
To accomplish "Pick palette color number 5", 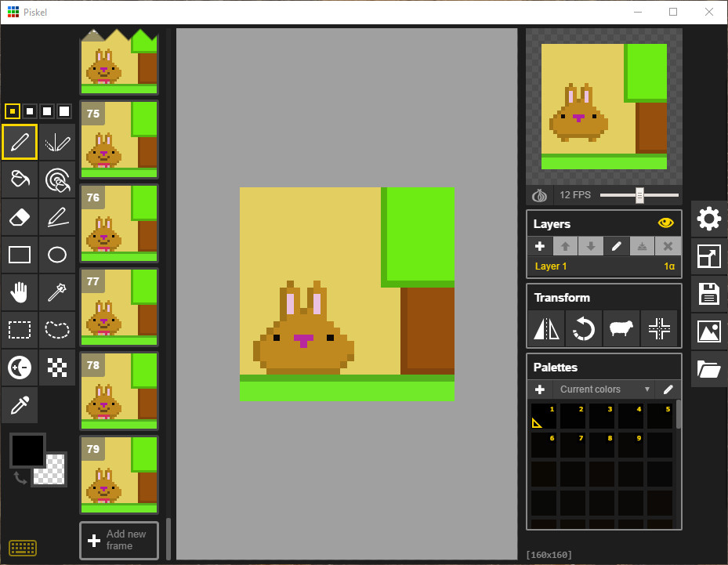I will point(660,416).
